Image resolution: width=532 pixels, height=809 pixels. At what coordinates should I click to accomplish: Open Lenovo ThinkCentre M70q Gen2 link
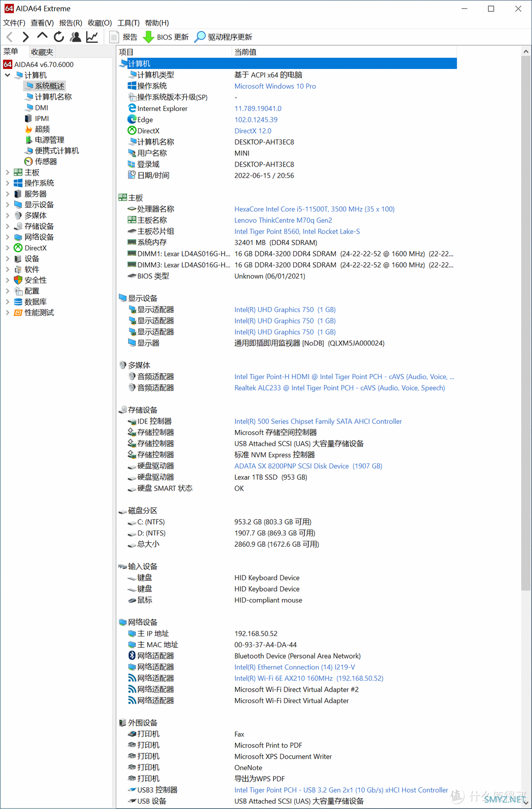[x=283, y=220]
